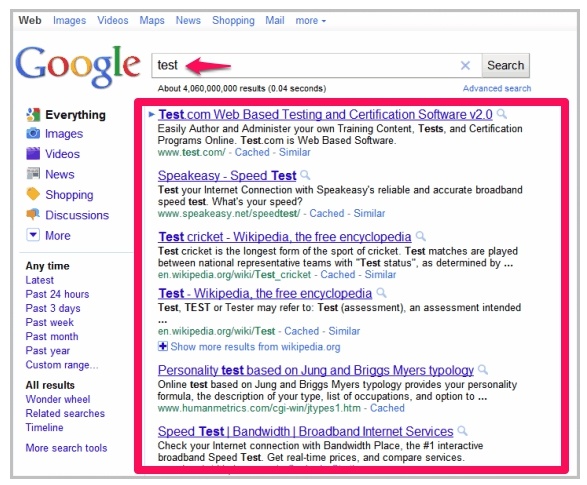The image size is (587, 485).
Task: Open Similar link for Test_cricket result
Action: [380, 274]
